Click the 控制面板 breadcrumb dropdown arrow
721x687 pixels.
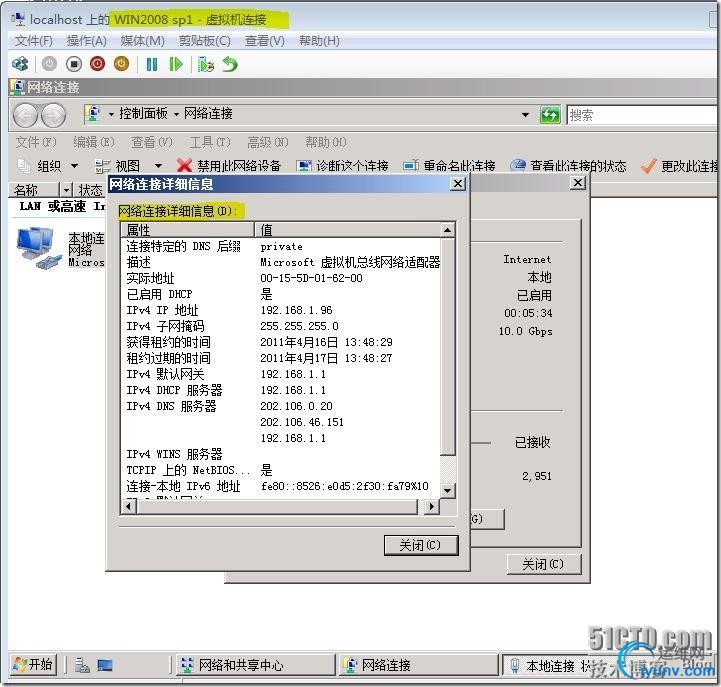click(x=111, y=114)
